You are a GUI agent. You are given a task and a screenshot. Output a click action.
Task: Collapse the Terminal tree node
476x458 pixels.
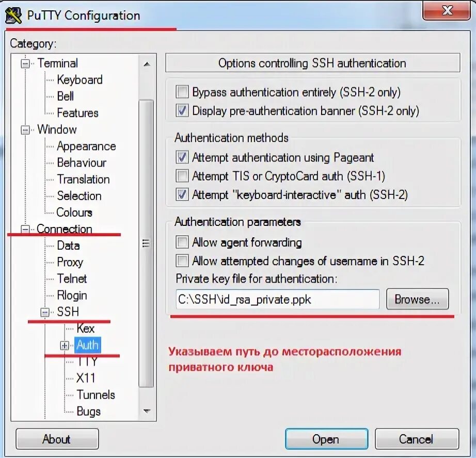pos(25,63)
